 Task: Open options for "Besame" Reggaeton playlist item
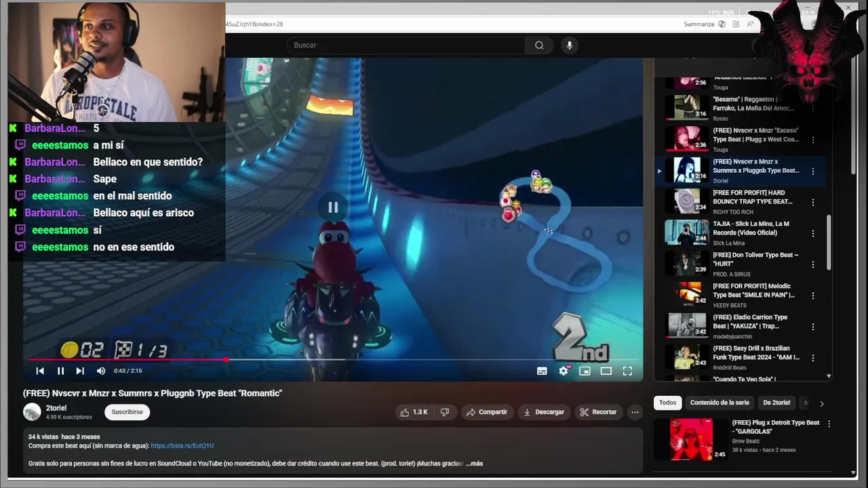pyautogui.click(x=813, y=109)
